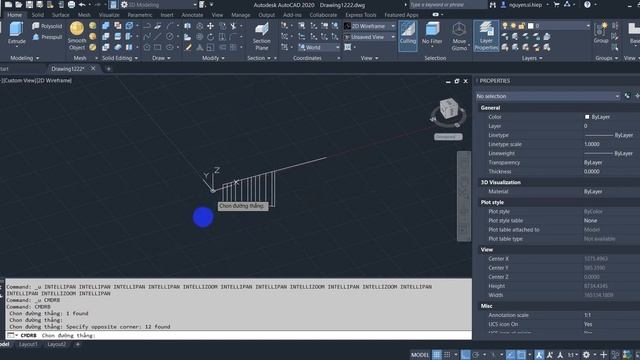This screenshot has width=640, height=360.
Task: Click the Quick Select icon in Properties
Action: (627, 96)
